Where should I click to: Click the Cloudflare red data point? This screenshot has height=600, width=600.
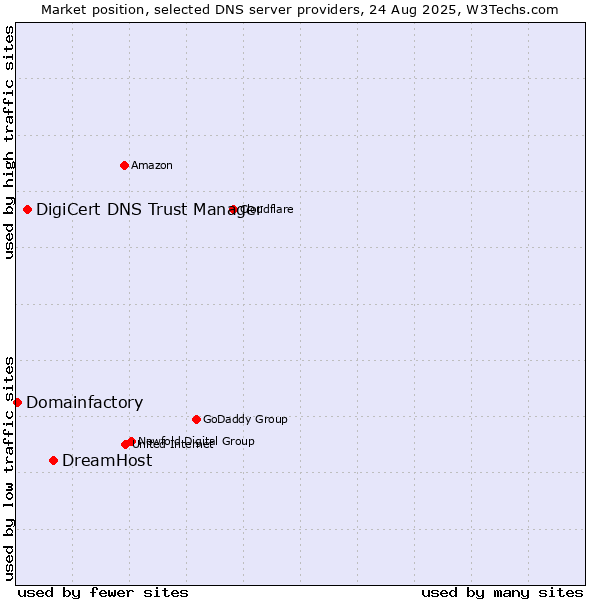click(233, 210)
